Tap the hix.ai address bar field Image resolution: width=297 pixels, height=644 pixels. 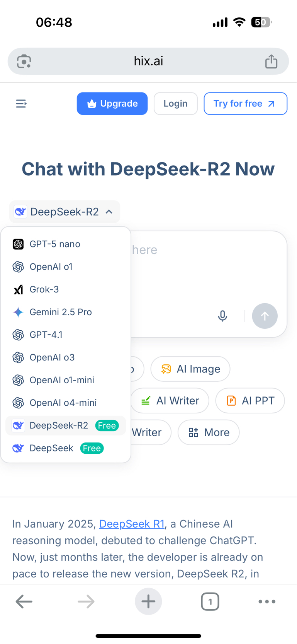(148, 61)
